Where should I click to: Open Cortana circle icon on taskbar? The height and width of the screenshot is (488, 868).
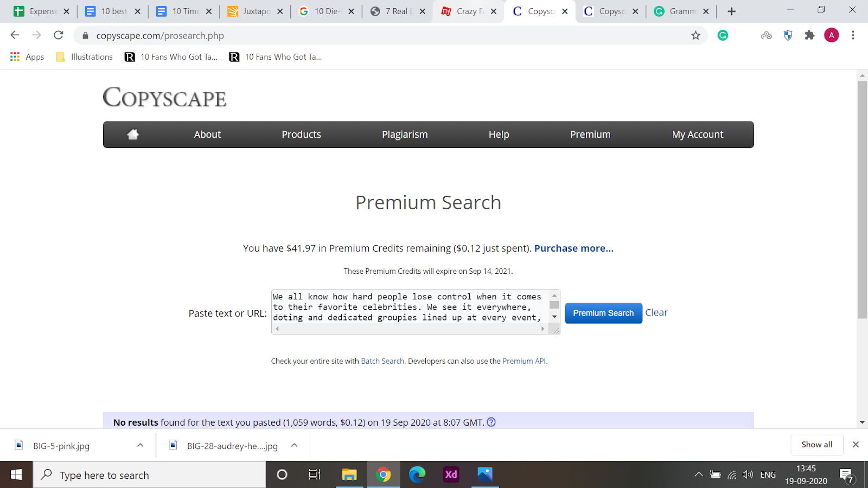(x=282, y=475)
